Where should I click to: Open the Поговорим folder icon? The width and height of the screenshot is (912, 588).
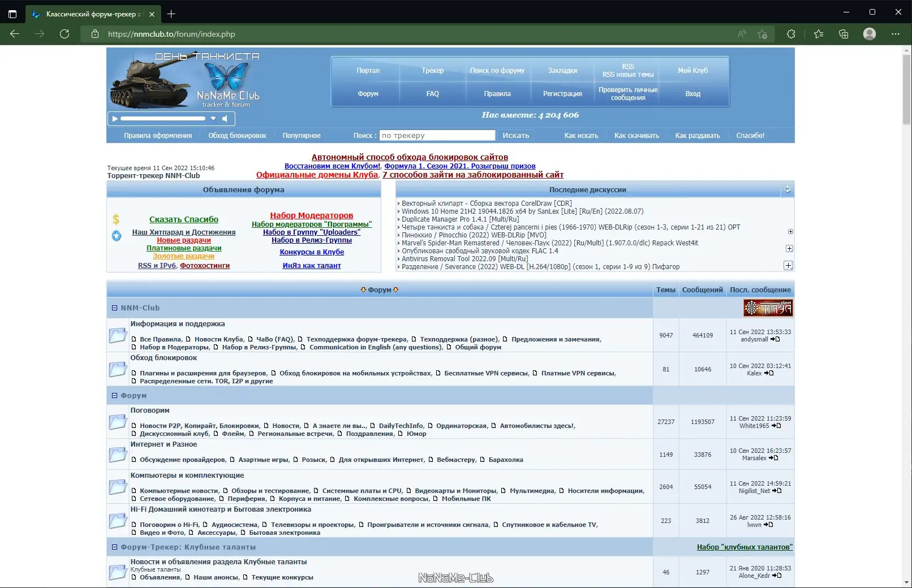[x=118, y=422]
